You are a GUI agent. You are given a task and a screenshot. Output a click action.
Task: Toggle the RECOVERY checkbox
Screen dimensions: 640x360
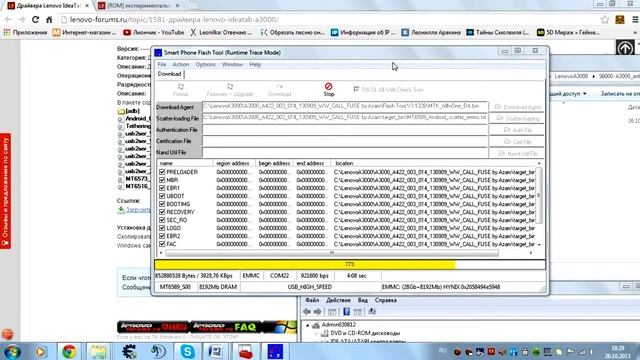(x=162, y=212)
